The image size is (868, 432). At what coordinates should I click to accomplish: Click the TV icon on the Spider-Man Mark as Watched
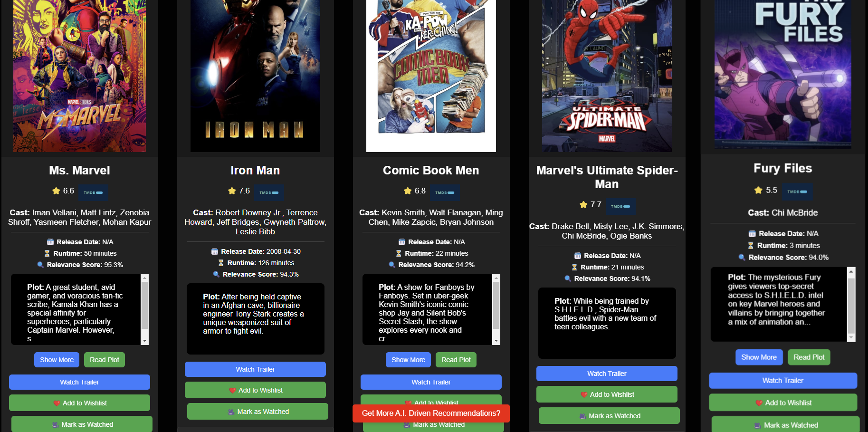[x=583, y=416]
